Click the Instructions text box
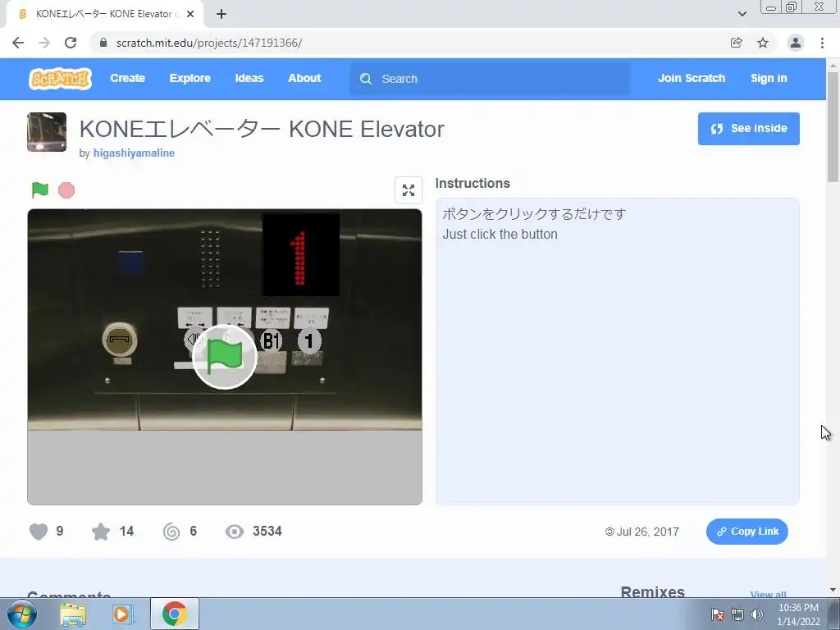The height and width of the screenshot is (630, 840). [x=617, y=351]
